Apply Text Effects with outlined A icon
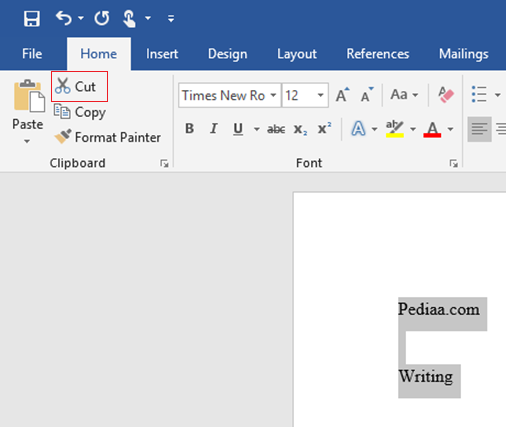Viewport: 506px width, 427px height. (x=358, y=129)
